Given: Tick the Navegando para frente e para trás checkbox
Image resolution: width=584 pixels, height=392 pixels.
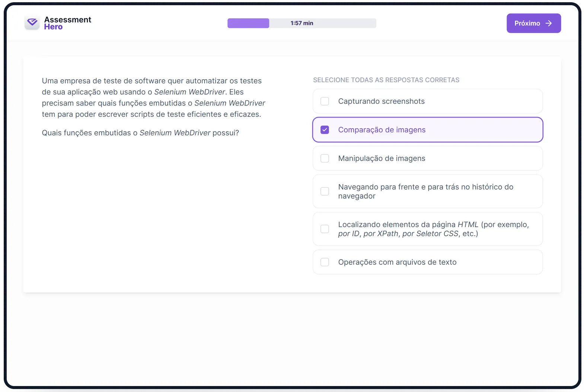Looking at the screenshot, I should pos(325,191).
